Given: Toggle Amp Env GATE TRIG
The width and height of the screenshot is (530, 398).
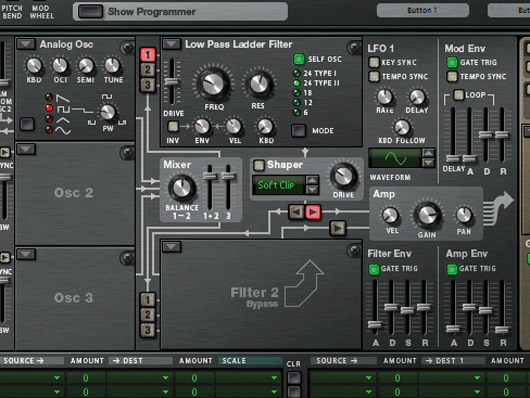Looking at the screenshot, I should point(452,269).
